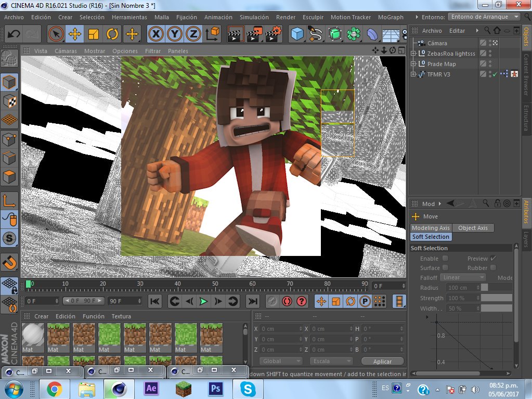Open viewport Cámaras menu
The width and height of the screenshot is (532, 399).
[x=66, y=51]
